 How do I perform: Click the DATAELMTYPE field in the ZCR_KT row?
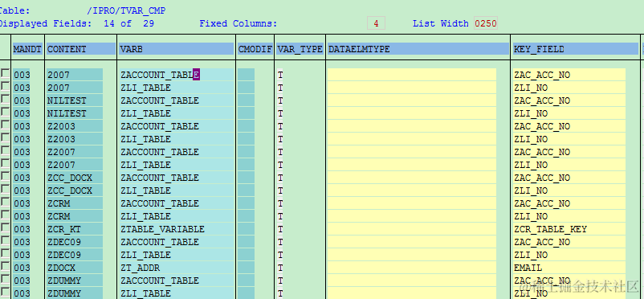pyautogui.click(x=412, y=229)
